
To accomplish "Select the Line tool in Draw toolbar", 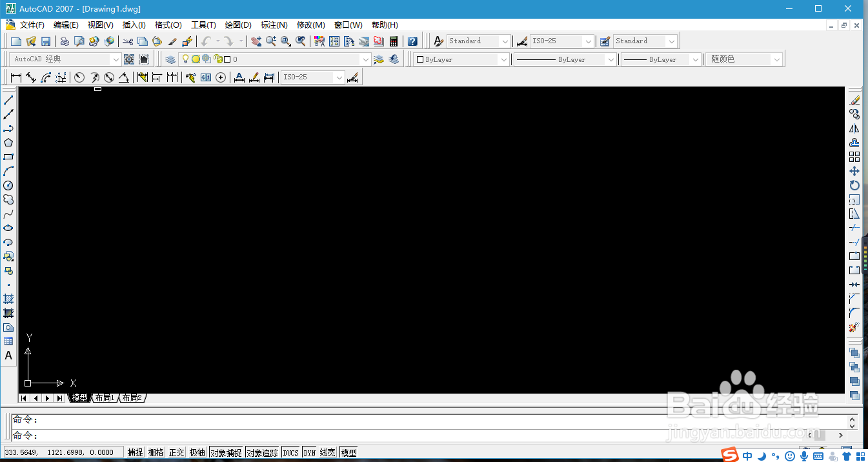I will point(8,100).
